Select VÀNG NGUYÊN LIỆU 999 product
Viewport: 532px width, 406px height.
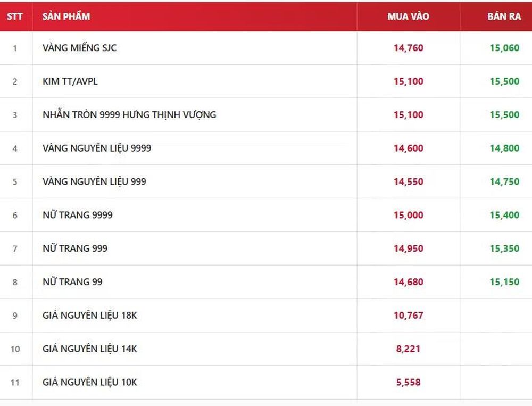coord(94,181)
